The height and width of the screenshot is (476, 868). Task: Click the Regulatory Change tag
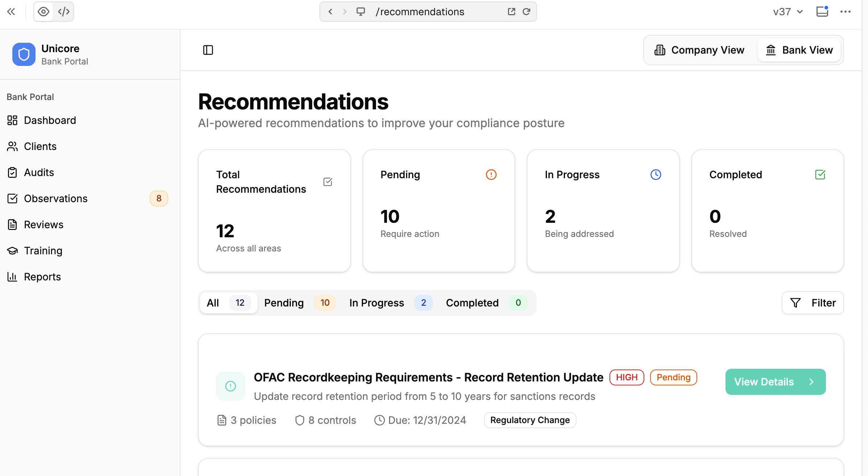coord(530,420)
